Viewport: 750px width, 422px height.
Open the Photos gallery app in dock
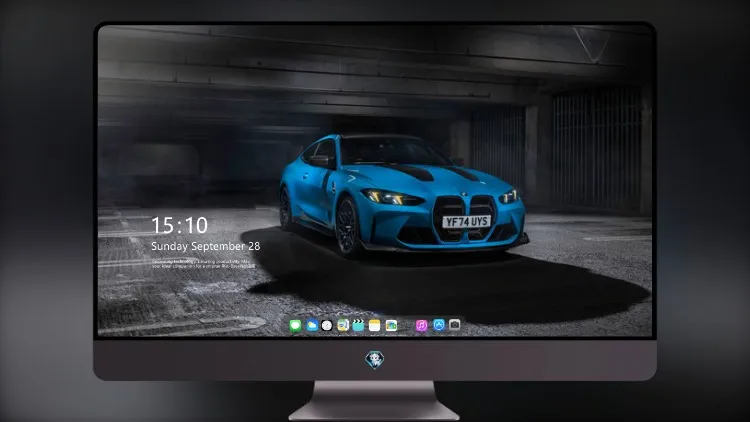point(391,326)
